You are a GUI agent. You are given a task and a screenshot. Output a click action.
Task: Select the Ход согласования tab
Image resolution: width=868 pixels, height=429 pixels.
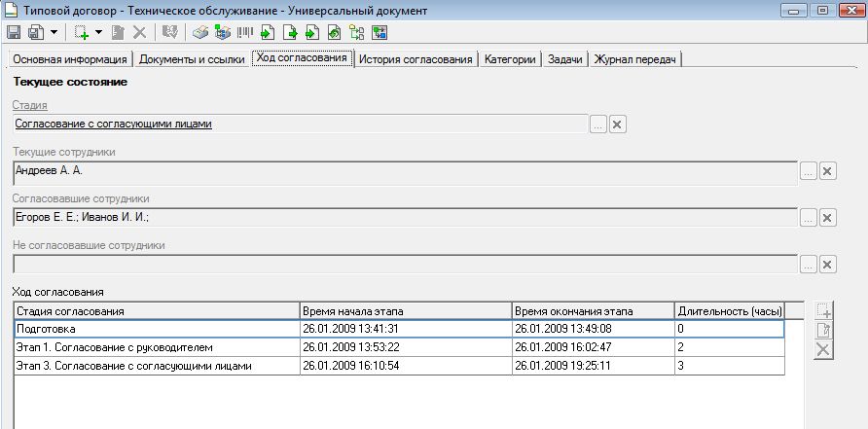pyautogui.click(x=302, y=57)
